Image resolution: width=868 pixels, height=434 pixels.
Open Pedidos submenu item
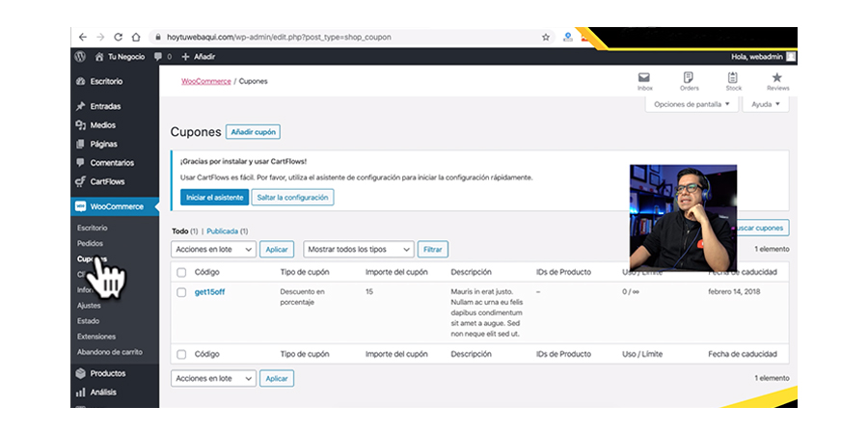90,244
